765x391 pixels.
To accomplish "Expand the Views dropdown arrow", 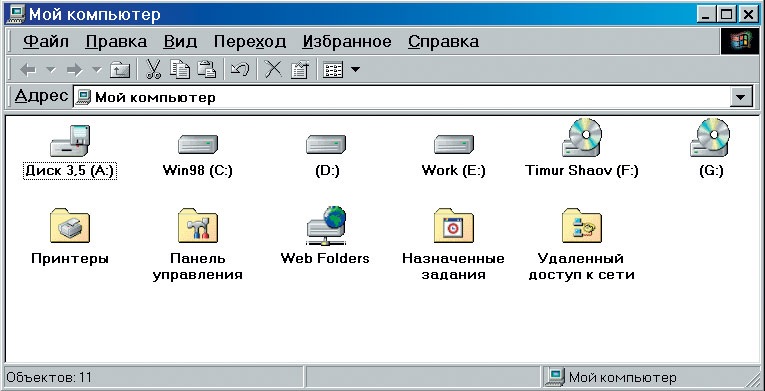I will (355, 70).
